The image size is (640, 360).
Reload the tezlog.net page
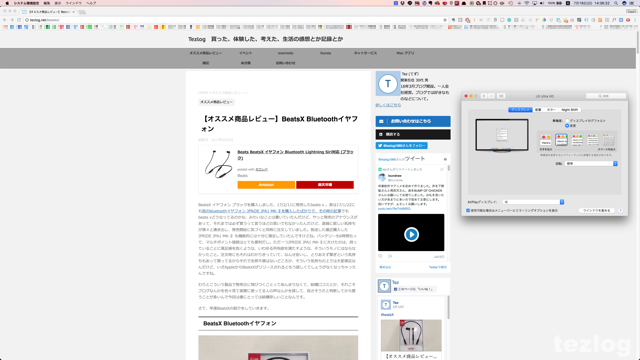coord(19,20)
